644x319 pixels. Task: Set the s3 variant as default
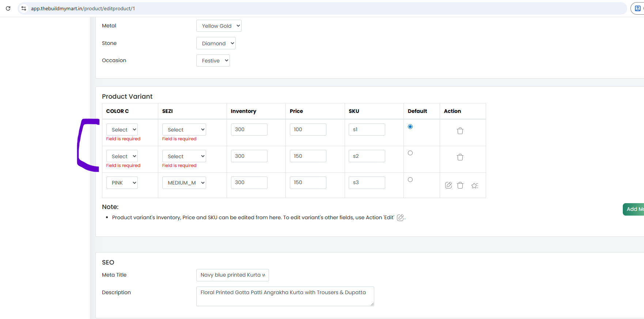[410, 180]
